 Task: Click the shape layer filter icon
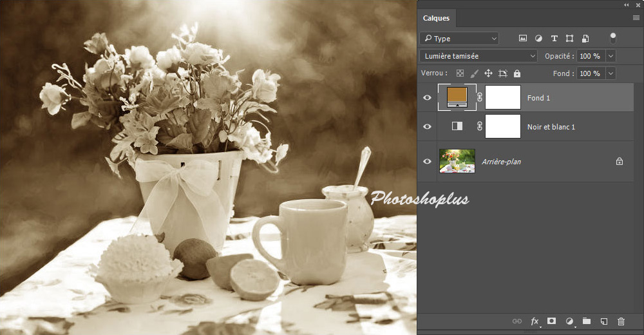569,39
